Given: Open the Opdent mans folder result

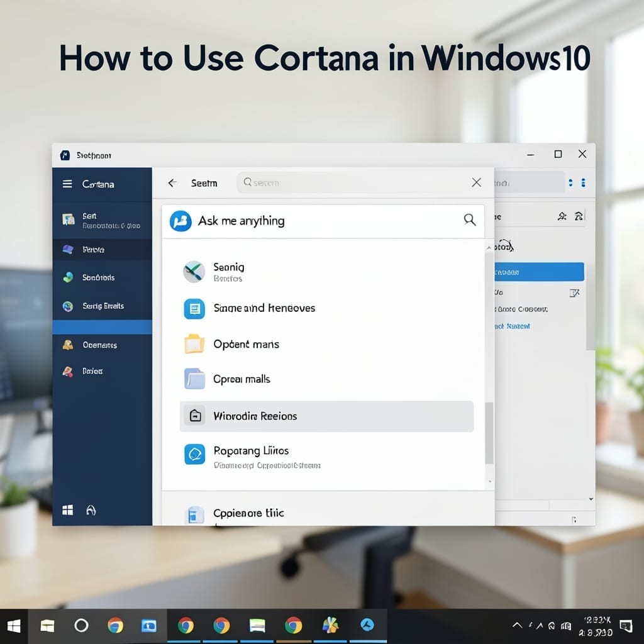Looking at the screenshot, I should (326, 344).
